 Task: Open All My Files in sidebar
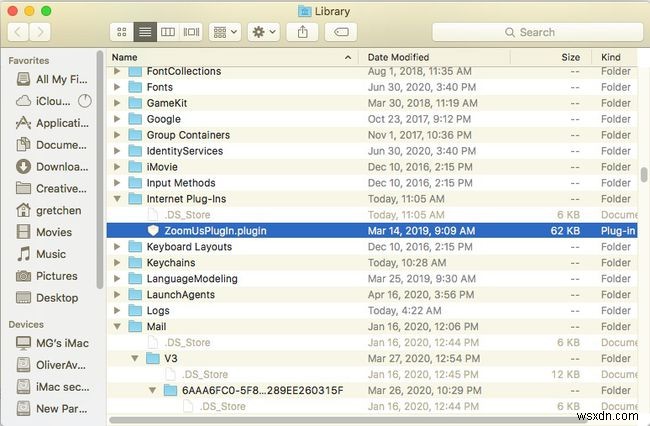point(52,79)
